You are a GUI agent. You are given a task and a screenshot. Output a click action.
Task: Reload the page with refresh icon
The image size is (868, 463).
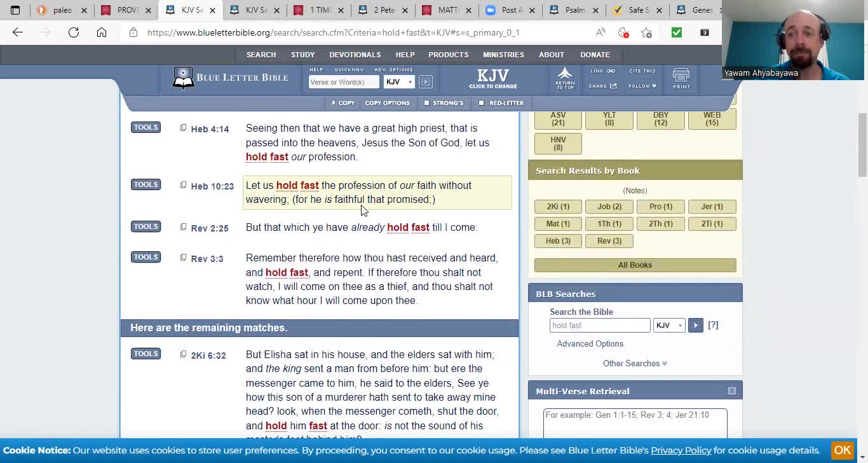[x=74, y=32]
